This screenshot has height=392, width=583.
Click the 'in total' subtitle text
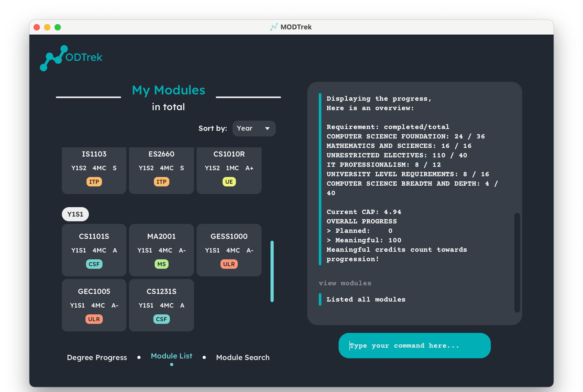click(169, 107)
